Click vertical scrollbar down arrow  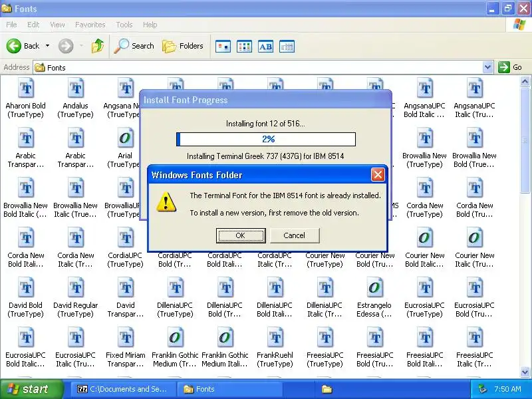coord(525,372)
